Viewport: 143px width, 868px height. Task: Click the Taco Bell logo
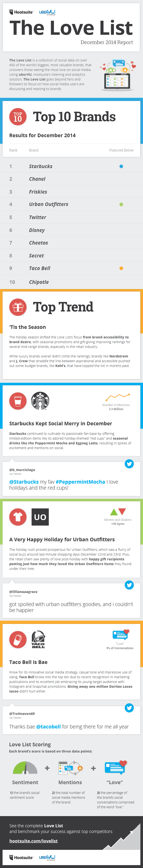pyautogui.click(x=38, y=640)
